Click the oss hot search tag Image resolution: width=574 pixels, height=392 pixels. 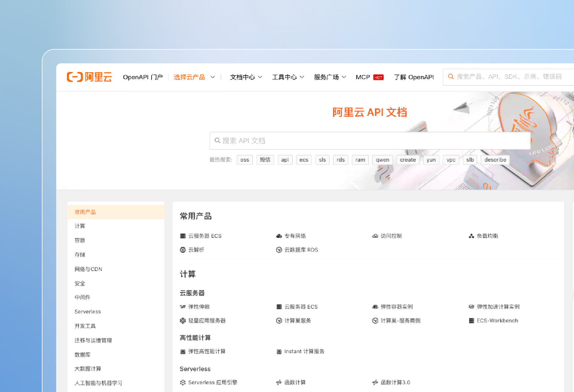(x=245, y=160)
